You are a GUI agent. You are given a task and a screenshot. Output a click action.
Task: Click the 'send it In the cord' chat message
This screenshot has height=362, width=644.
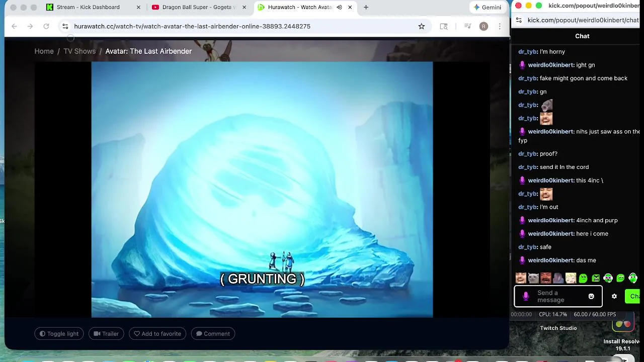564,167
